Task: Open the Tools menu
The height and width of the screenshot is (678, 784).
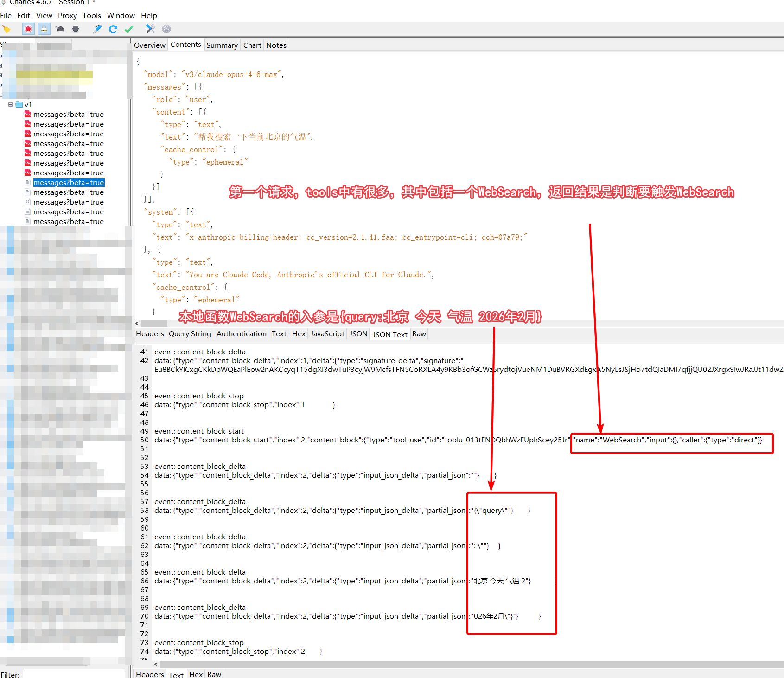Action: [x=92, y=16]
